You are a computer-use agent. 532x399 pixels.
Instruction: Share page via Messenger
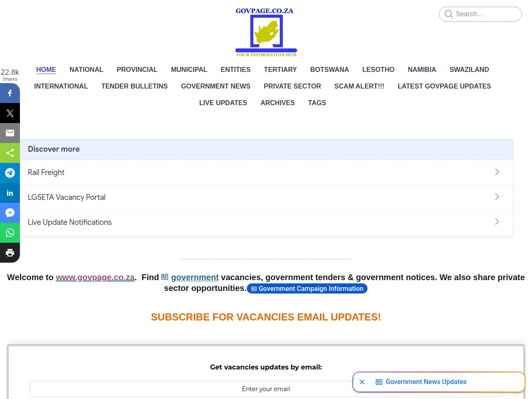click(x=10, y=213)
